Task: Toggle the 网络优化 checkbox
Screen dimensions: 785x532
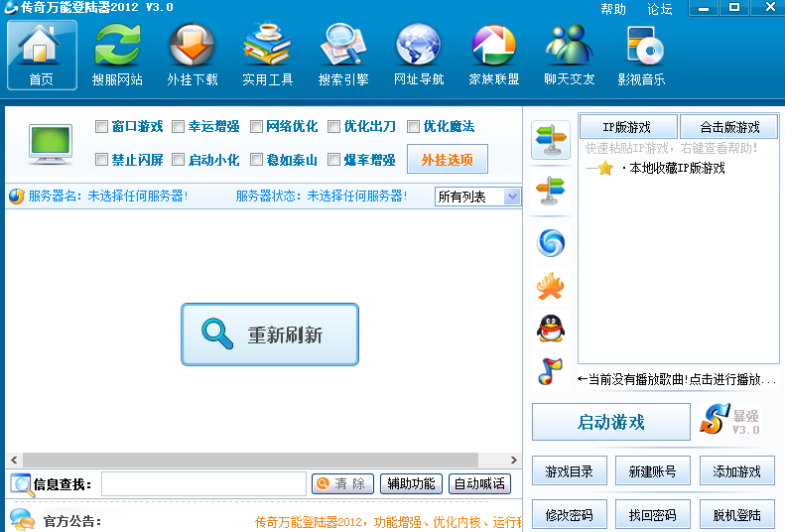Action: [256, 127]
